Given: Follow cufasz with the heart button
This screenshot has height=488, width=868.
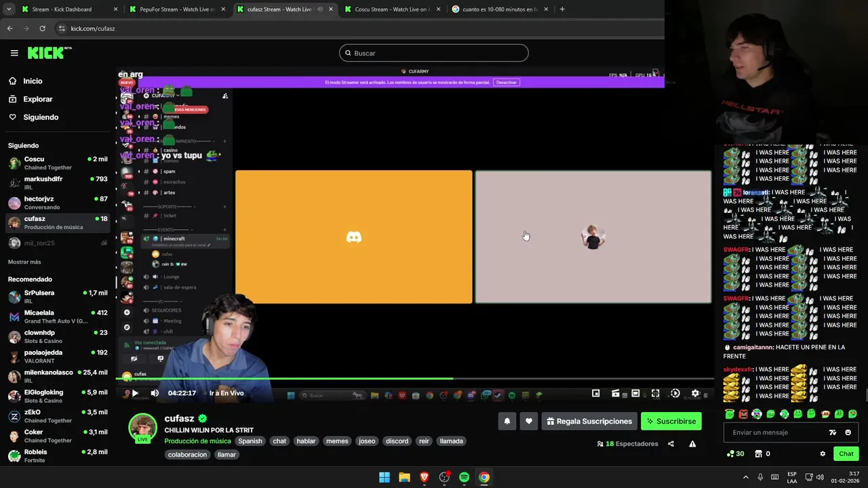Looking at the screenshot, I should pyautogui.click(x=528, y=421).
